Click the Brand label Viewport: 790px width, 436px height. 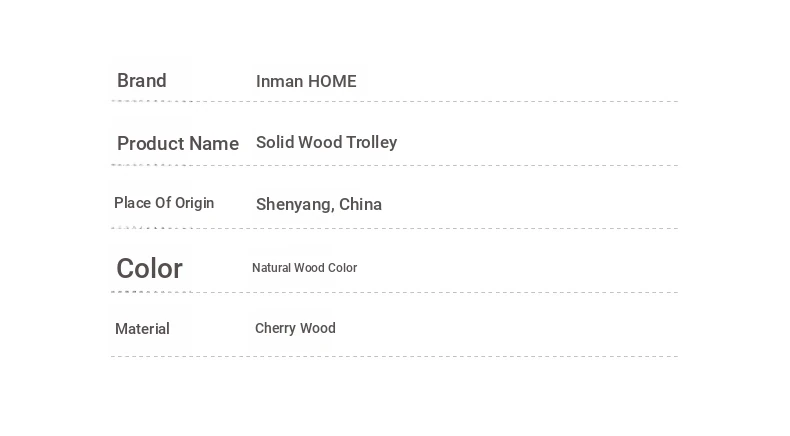pyautogui.click(x=142, y=81)
